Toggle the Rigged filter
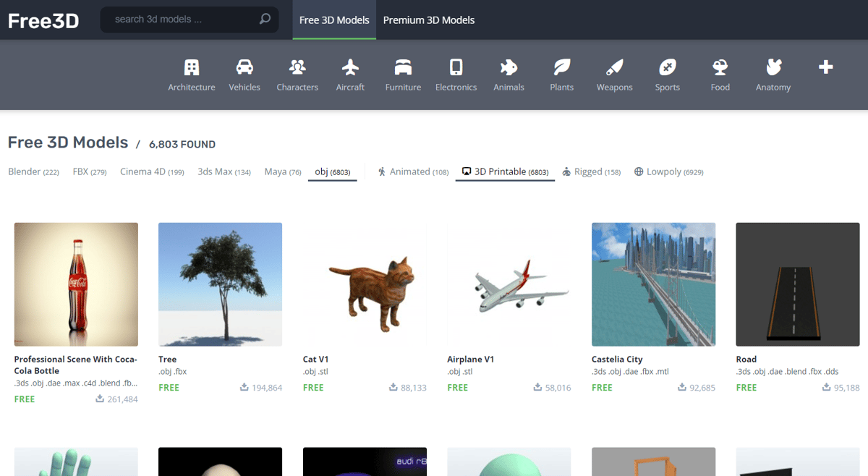 click(x=592, y=171)
